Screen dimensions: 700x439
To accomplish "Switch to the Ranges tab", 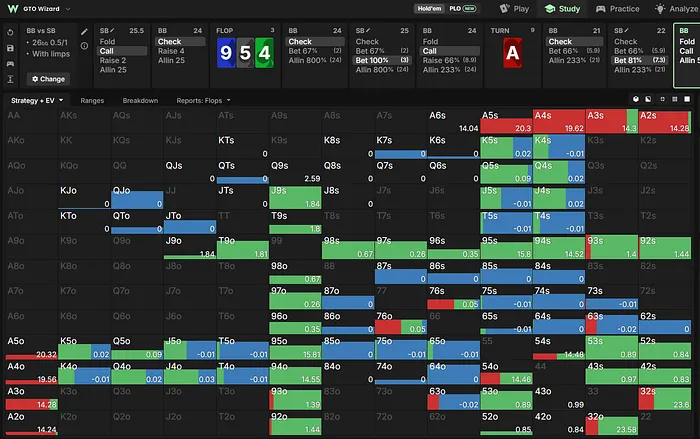I will pyautogui.click(x=92, y=100).
